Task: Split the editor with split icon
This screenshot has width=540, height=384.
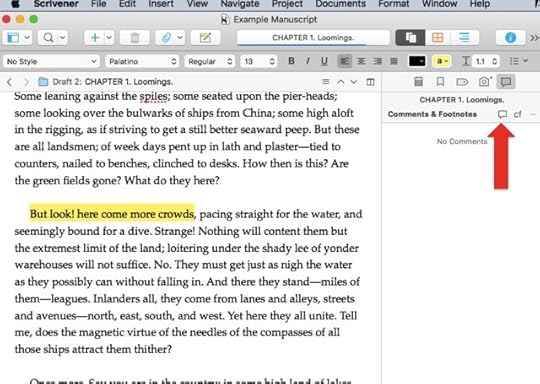Action: (x=370, y=82)
